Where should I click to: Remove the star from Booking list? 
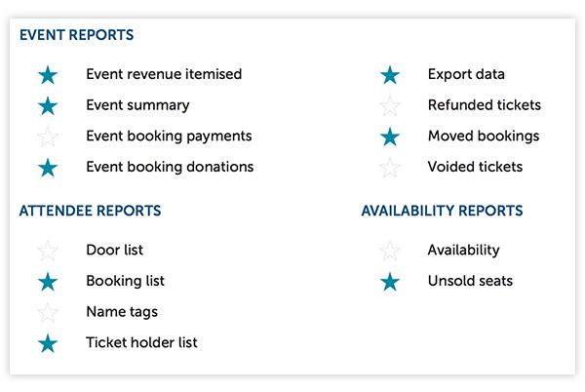tap(48, 282)
